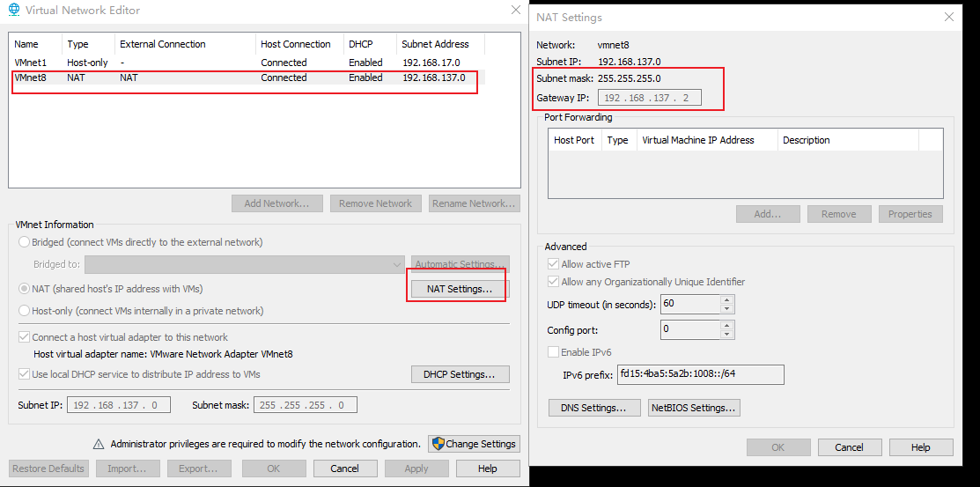The height and width of the screenshot is (487, 980).
Task: Click the Subnet mask input field
Action: [x=305, y=405]
